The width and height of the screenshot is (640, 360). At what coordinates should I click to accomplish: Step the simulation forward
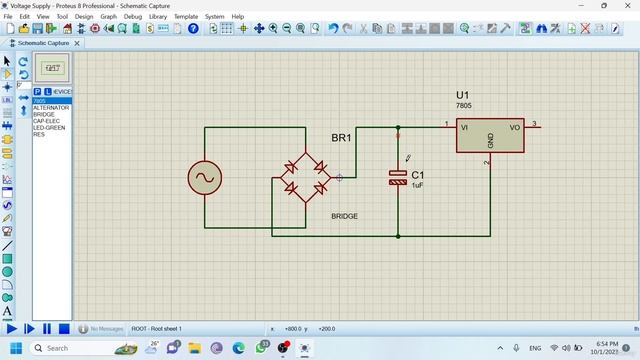(x=29, y=329)
